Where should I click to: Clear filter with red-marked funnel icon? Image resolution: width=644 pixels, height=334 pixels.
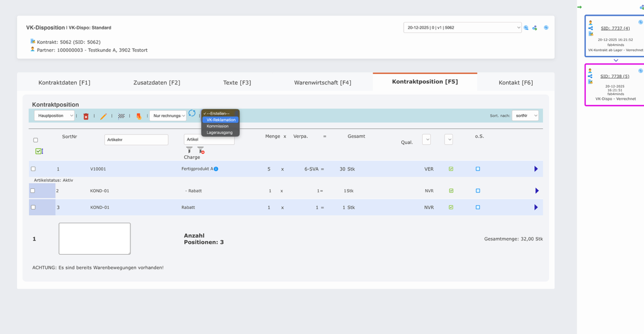(x=201, y=150)
